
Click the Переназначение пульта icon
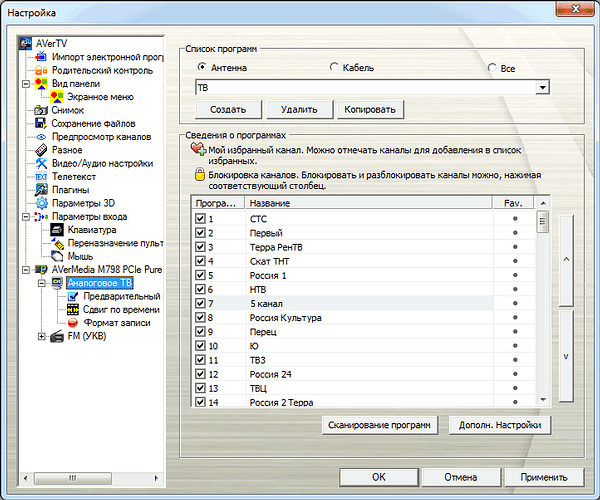(x=57, y=243)
